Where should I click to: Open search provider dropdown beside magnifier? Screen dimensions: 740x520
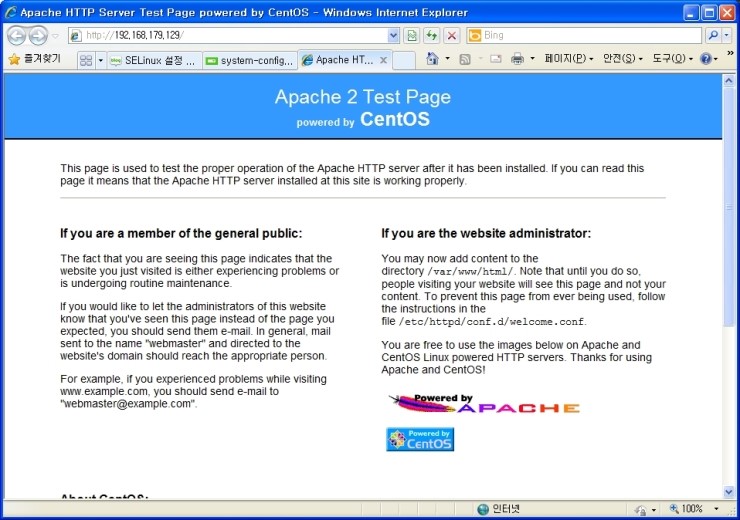pos(727,35)
